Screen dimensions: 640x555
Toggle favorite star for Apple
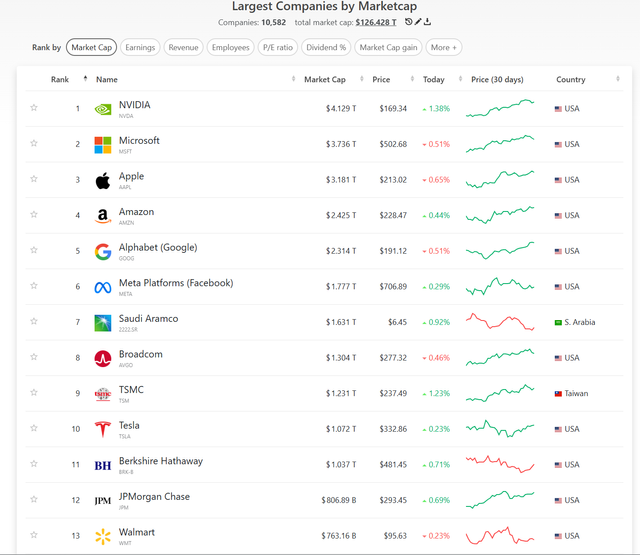click(x=34, y=178)
